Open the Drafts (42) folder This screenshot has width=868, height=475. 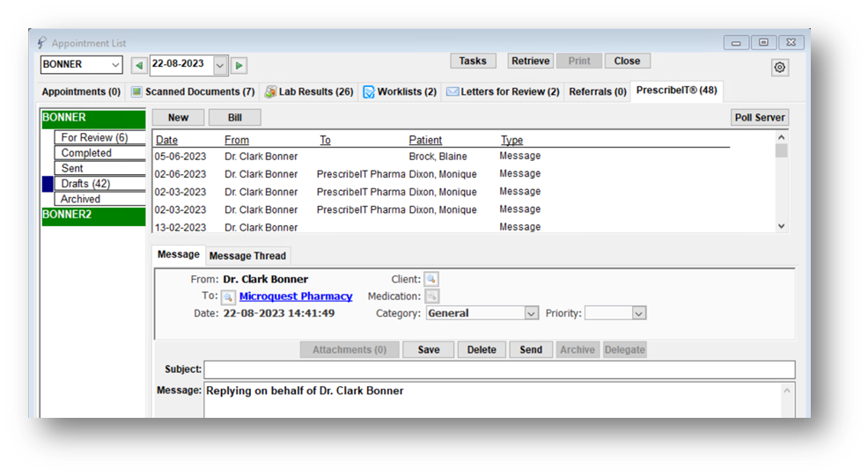tap(99, 184)
